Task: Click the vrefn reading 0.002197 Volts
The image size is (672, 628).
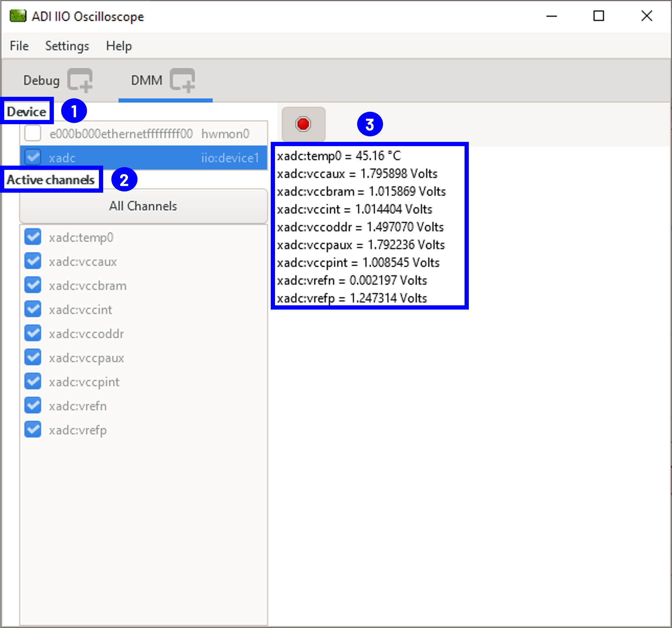Action: [x=352, y=280]
